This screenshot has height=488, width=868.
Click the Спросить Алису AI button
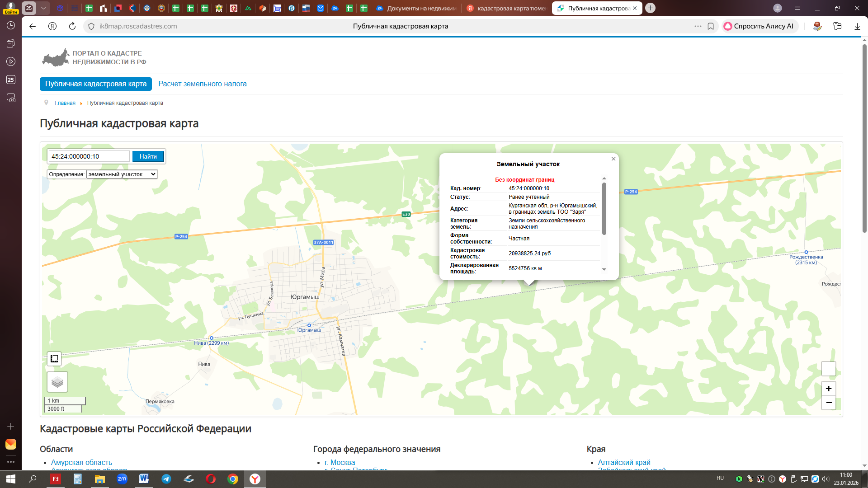759,26
